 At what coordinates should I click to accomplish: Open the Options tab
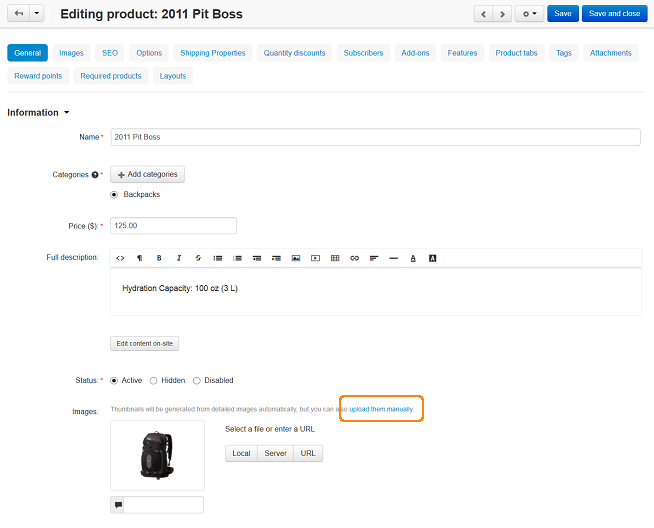[x=149, y=53]
